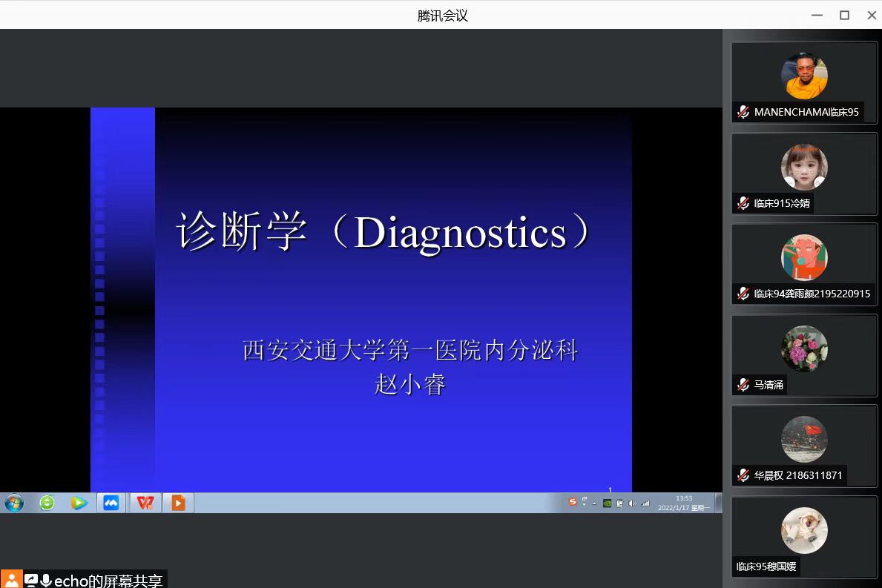
Task: Click the 13:53 clock and date in taskbar
Action: (684, 503)
